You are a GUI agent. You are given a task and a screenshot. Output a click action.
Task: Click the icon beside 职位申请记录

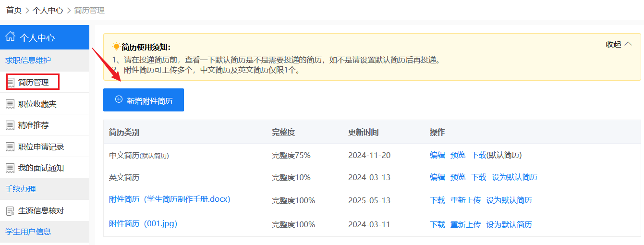tap(10, 147)
